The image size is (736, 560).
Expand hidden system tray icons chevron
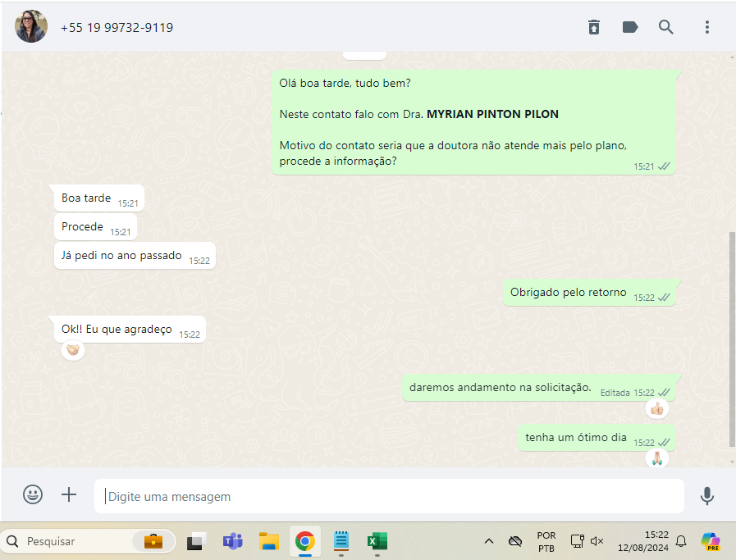pyautogui.click(x=489, y=541)
